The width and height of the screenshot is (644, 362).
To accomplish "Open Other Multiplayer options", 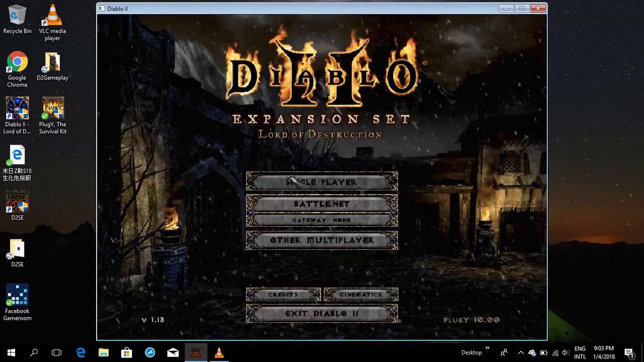I will coord(321,240).
